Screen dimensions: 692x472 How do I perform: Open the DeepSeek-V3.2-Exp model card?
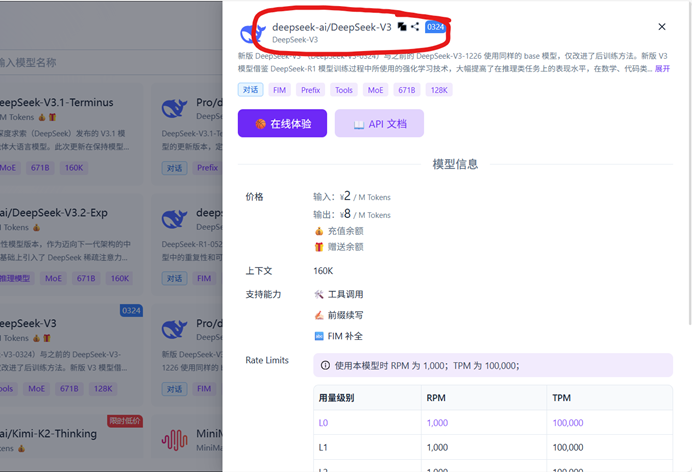click(x=60, y=213)
